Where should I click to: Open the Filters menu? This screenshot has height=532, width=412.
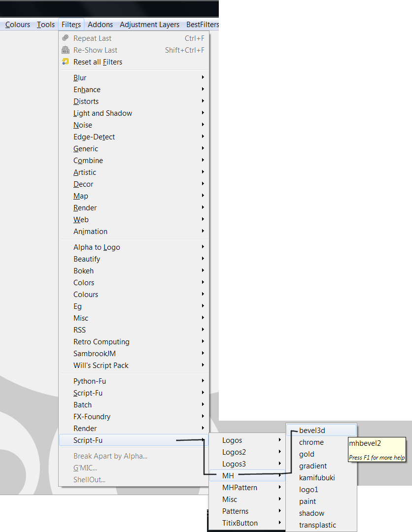[x=71, y=25]
